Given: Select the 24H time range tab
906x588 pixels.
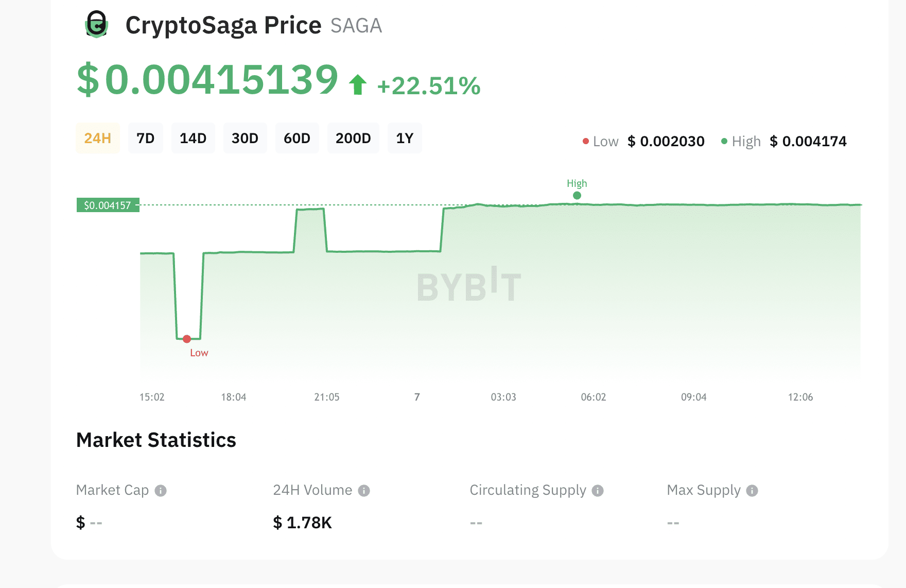Looking at the screenshot, I should 98,138.
